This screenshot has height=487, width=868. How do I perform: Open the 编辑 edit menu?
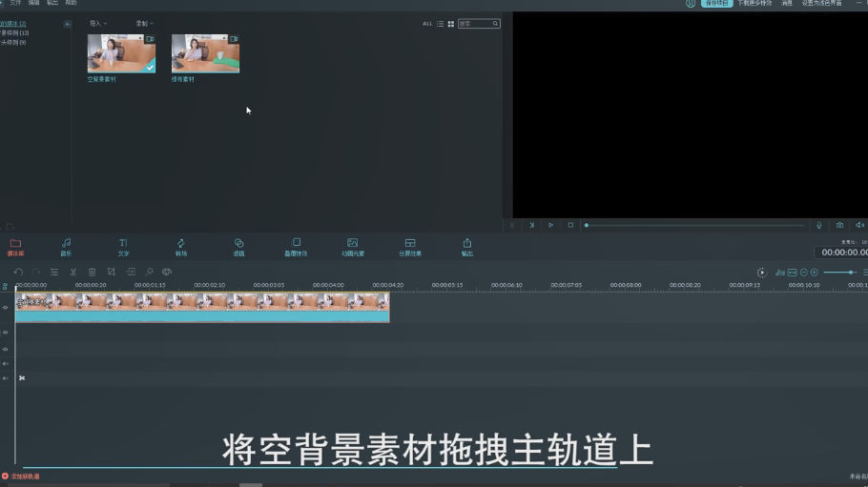point(33,3)
